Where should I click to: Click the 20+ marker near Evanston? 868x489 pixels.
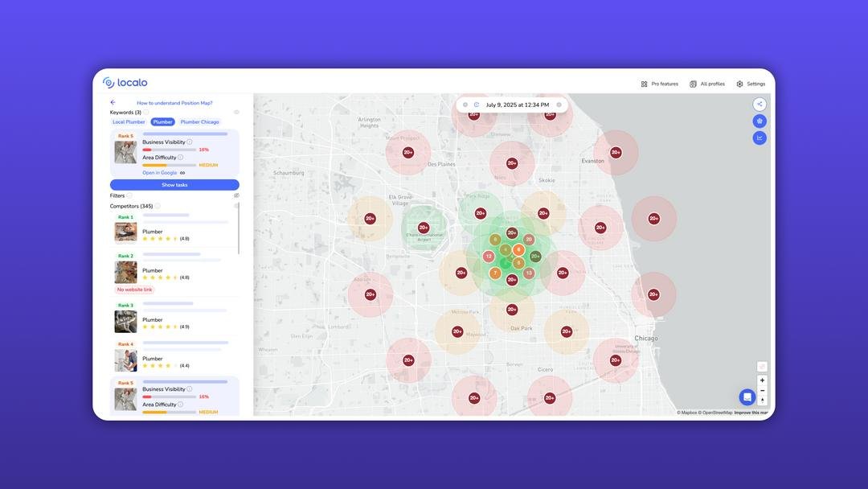tap(616, 152)
